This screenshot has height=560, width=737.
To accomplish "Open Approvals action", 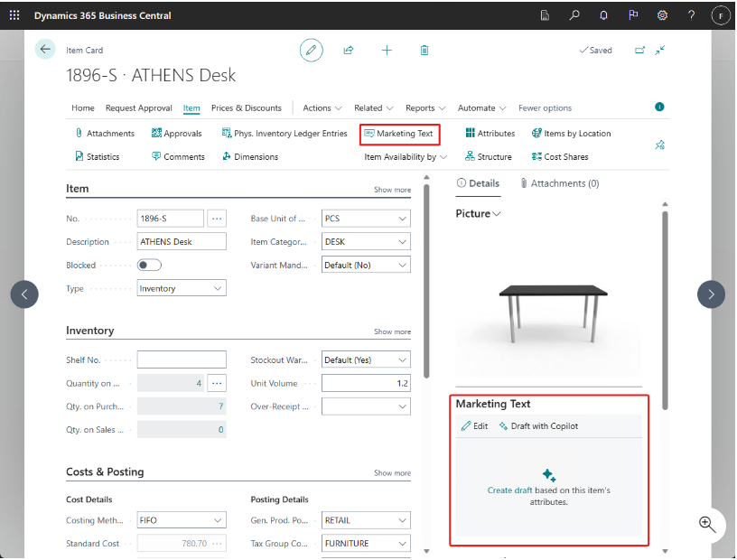I will tap(176, 134).
